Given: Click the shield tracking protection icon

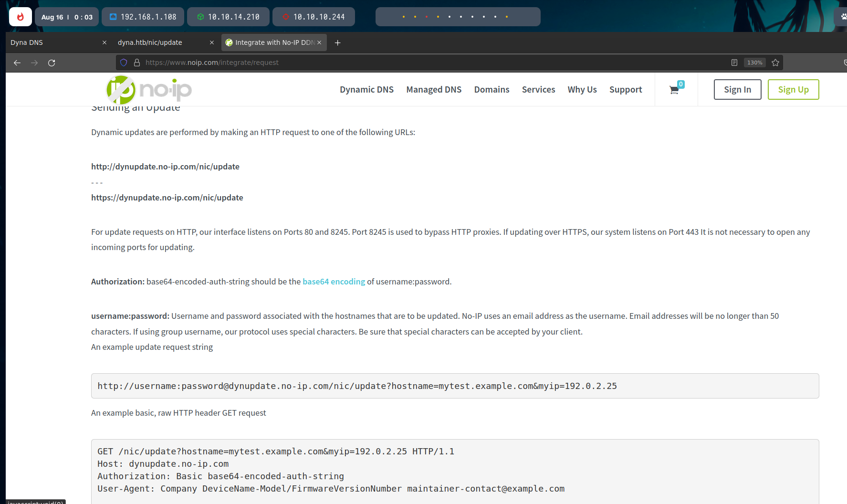Looking at the screenshot, I should (124, 63).
